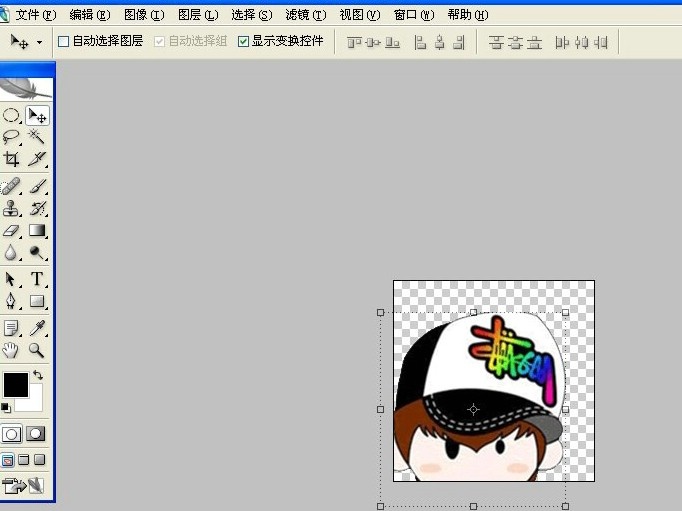
Task: Open 窗口(W) menu
Action: (414, 15)
